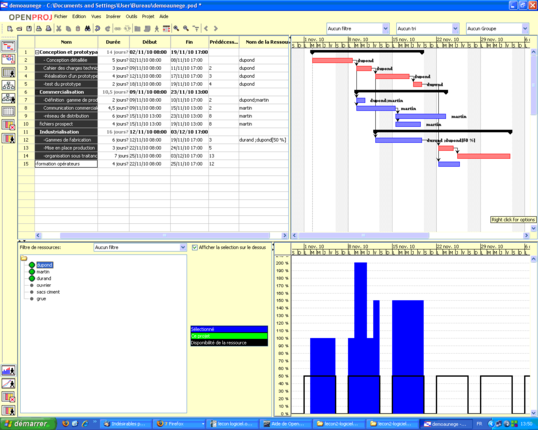This screenshot has width=538, height=430.
Task: Open the 'Aucun Groupe' grouping dropdown
Action: (498, 28)
